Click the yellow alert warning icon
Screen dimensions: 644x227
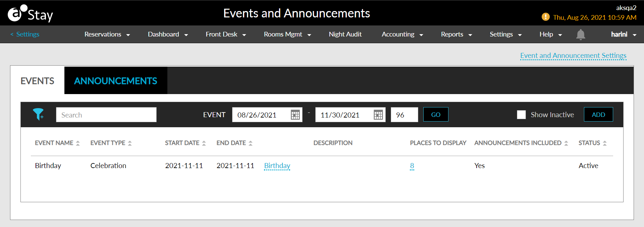coord(546,17)
